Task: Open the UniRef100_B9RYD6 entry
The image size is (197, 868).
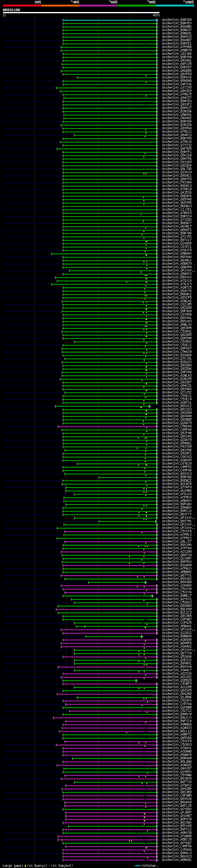Action: (x=176, y=477)
